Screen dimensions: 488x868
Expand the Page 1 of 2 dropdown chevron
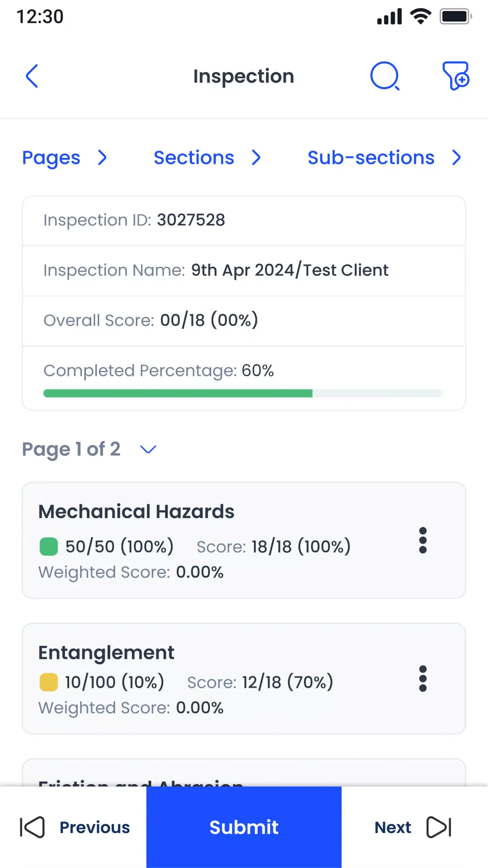coord(148,449)
